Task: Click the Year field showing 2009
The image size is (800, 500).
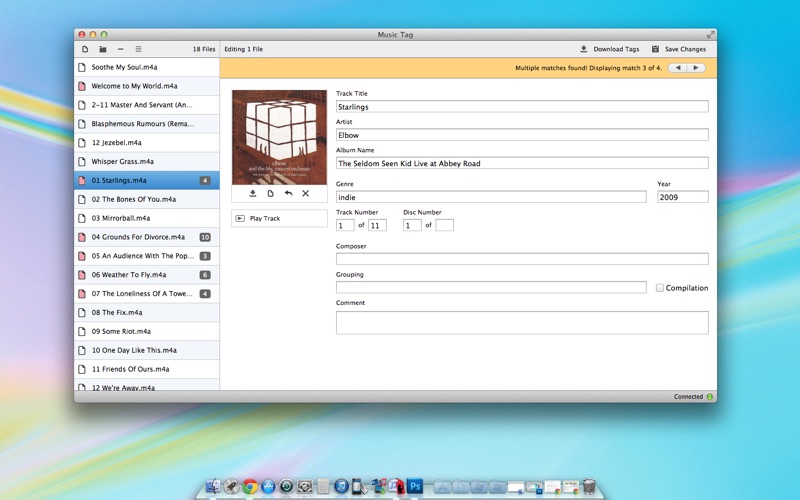Action: [683, 197]
